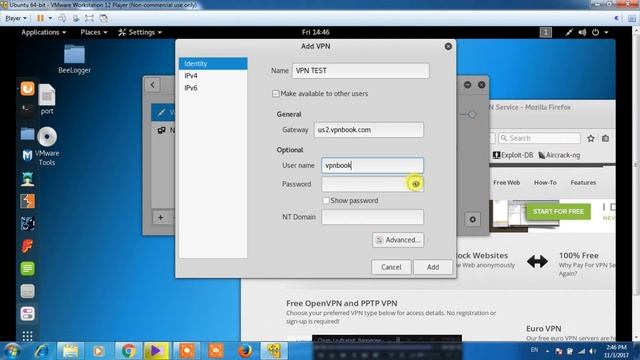The height and width of the screenshot is (360, 640).
Task: Click the Windows Start button
Action: 12,351
